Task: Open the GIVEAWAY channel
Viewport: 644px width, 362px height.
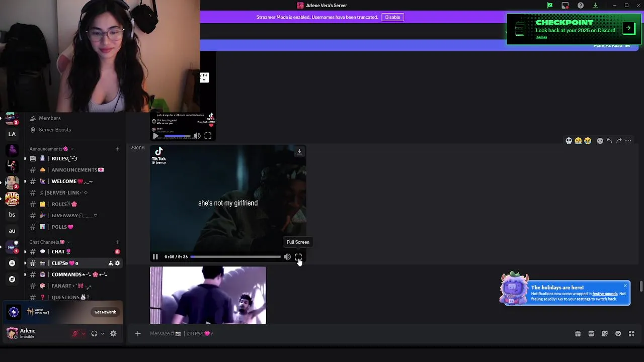Action: click(x=74, y=215)
